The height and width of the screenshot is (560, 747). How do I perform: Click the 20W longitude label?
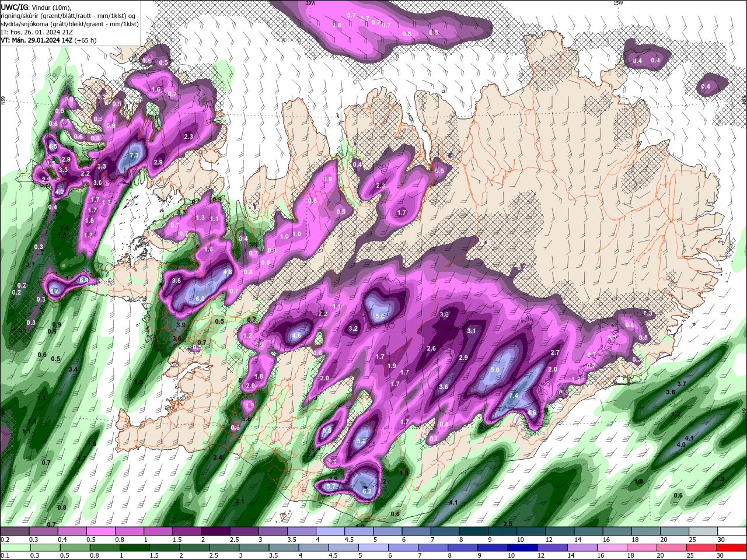311,3
